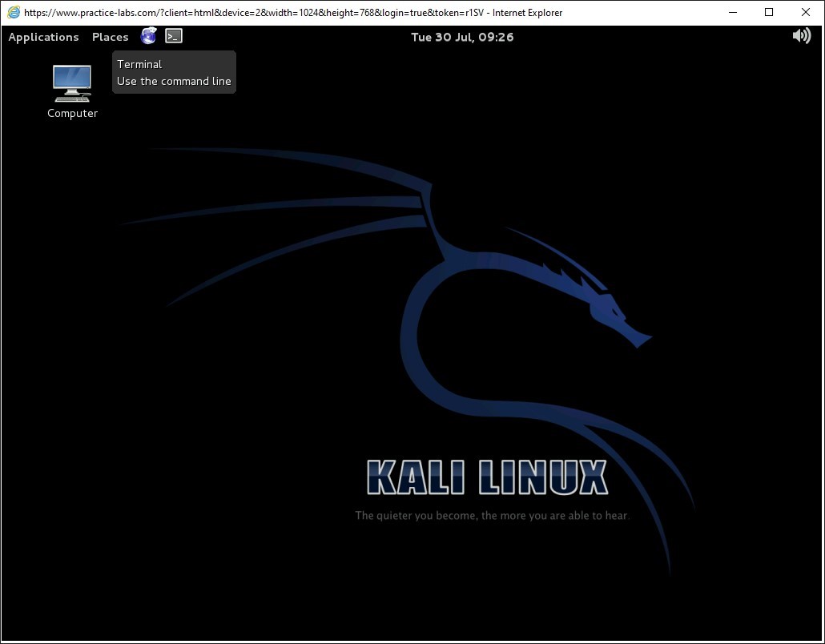Click the volume speaker icon
825x644 pixels.
[801, 36]
